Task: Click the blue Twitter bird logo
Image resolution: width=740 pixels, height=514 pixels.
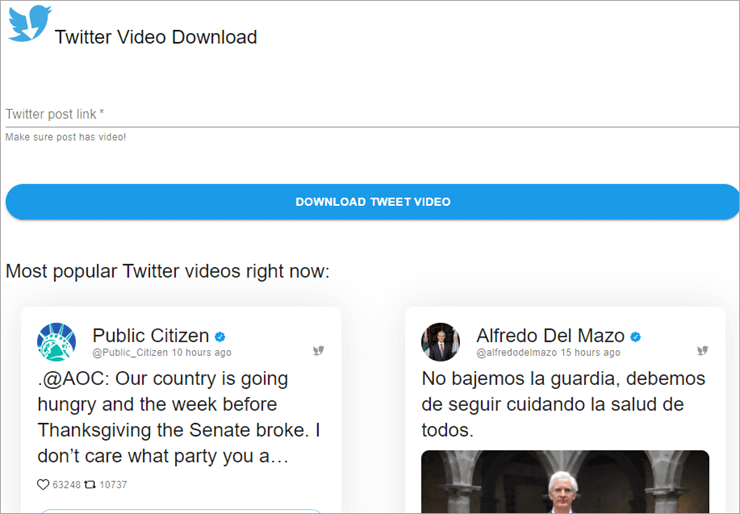Action: 29,24
